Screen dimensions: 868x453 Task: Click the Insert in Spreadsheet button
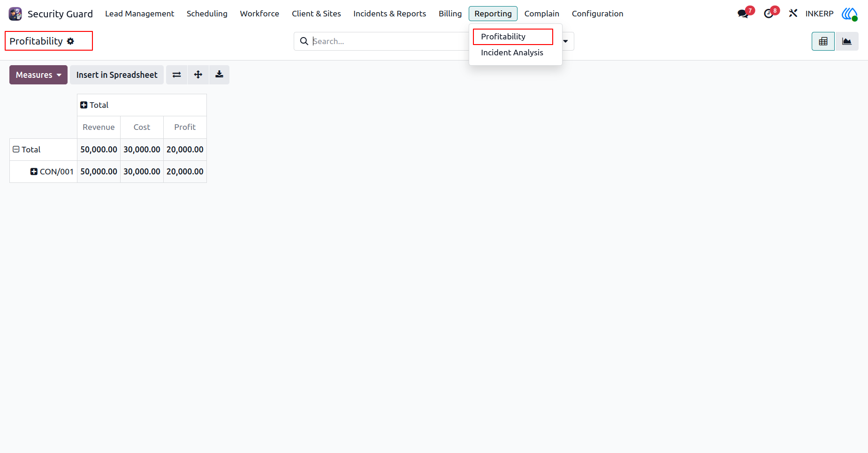click(117, 75)
